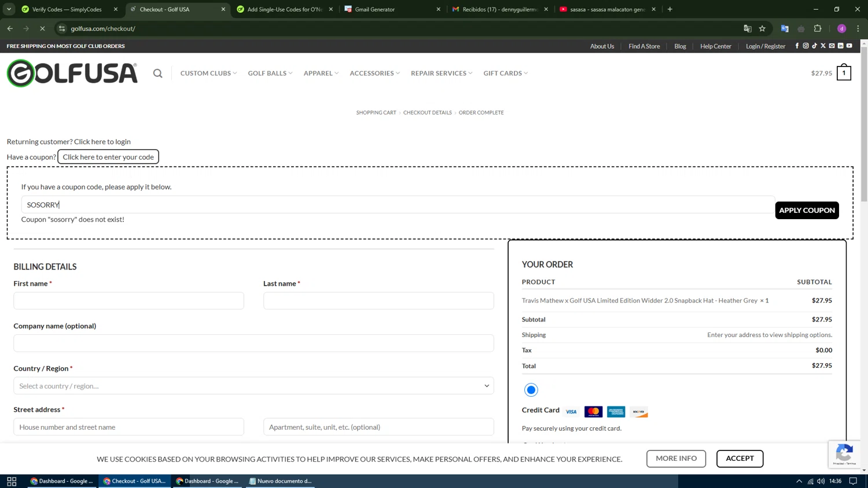Switch to Recibidos Gmail tab

pyautogui.click(x=499, y=9)
